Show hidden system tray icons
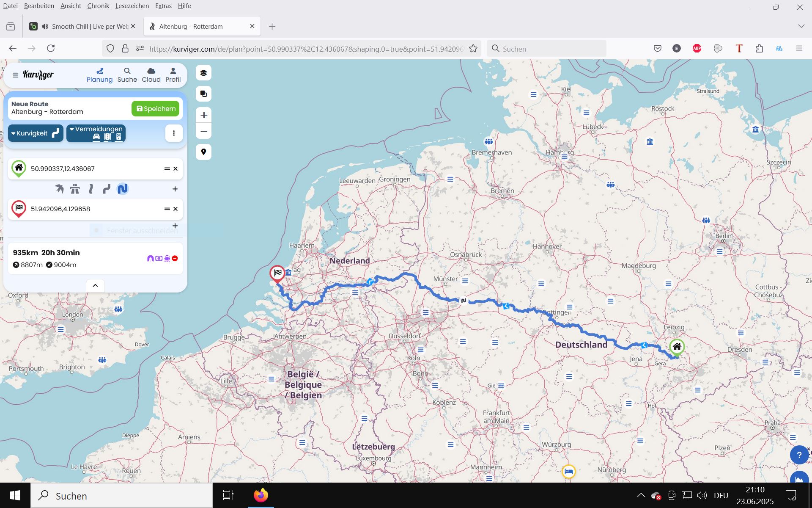The width and height of the screenshot is (812, 508). [641, 495]
